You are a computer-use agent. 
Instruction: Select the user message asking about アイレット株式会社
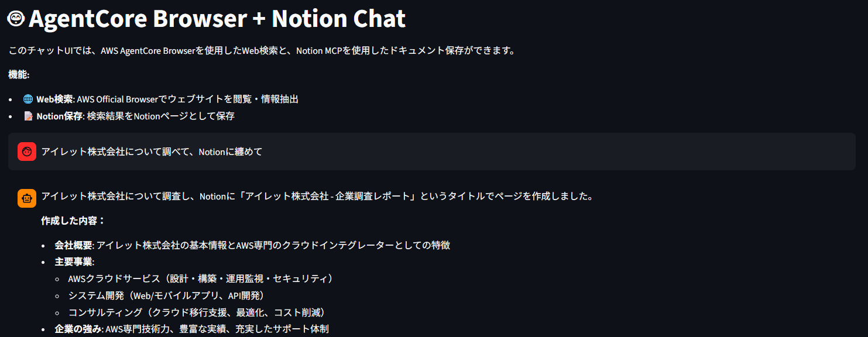click(152, 152)
